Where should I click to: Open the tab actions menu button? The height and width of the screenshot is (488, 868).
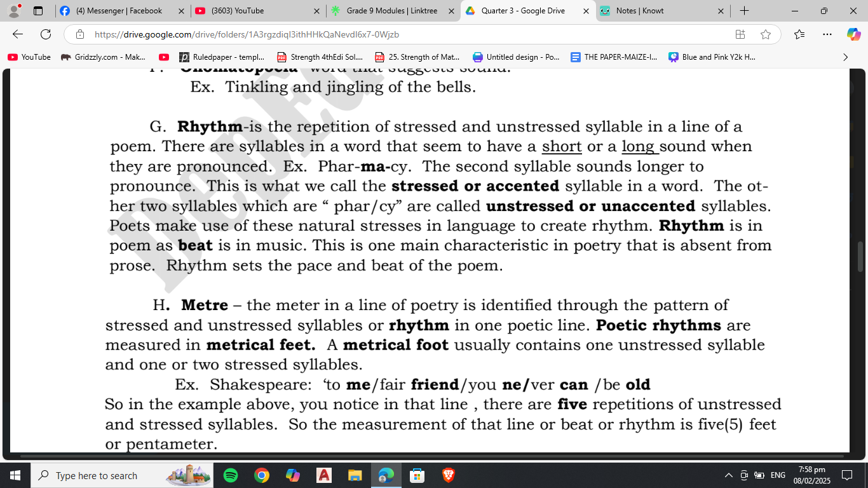tap(38, 11)
